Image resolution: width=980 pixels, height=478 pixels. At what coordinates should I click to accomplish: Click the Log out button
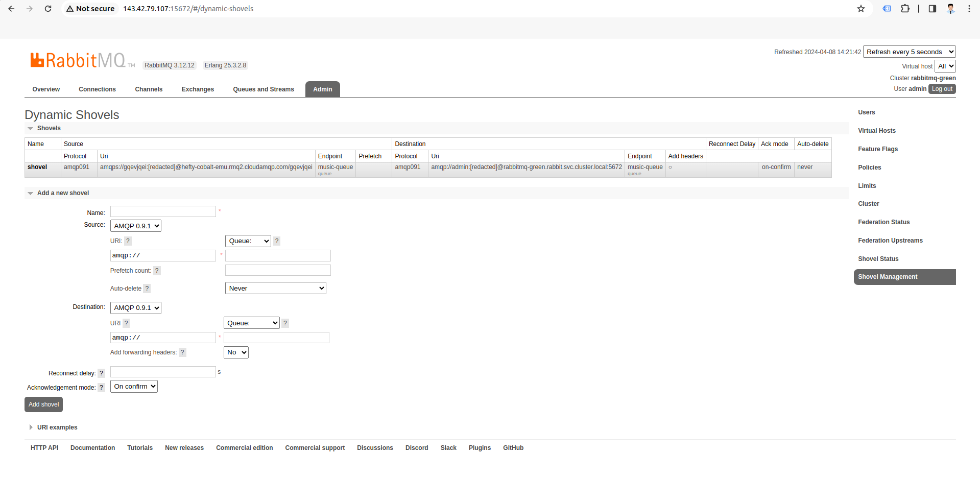tap(942, 89)
